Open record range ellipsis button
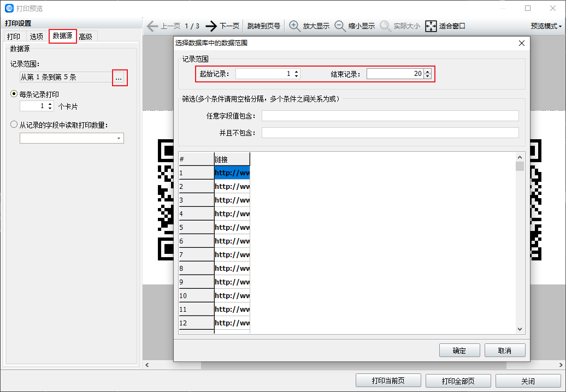The width and height of the screenshot is (566, 392). (119, 77)
